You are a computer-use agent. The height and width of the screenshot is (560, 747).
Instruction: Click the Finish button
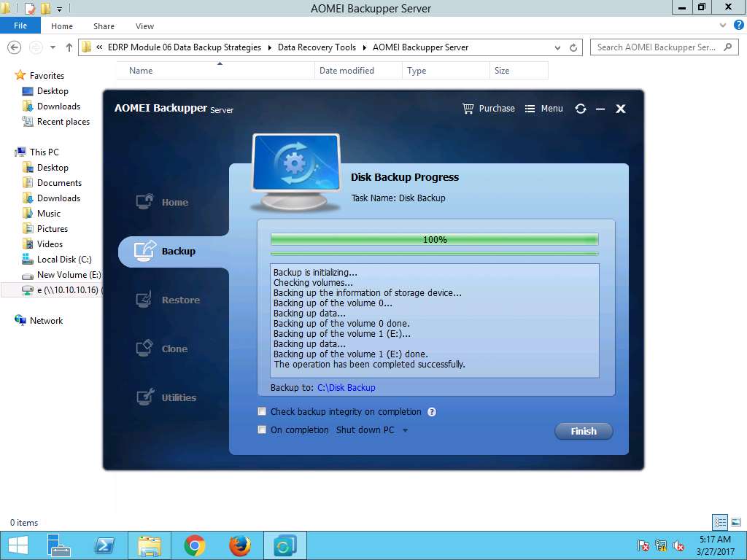coord(584,431)
